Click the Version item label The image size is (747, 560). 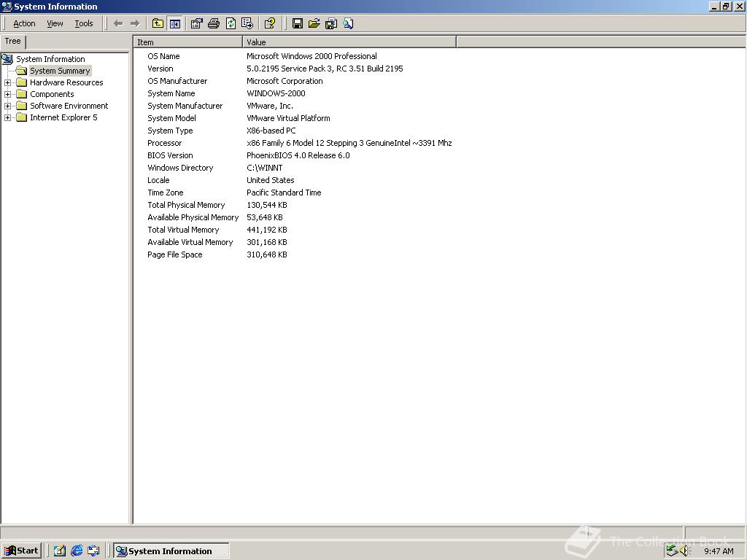tap(160, 69)
